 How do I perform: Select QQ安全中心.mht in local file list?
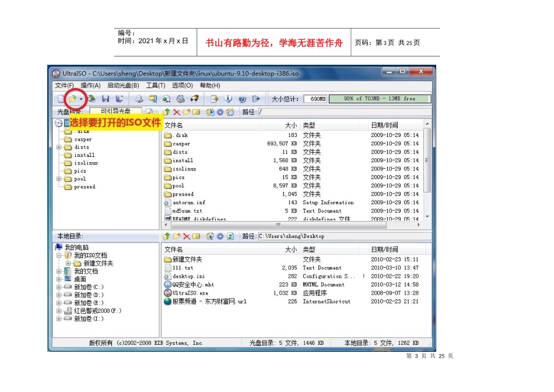(190, 285)
